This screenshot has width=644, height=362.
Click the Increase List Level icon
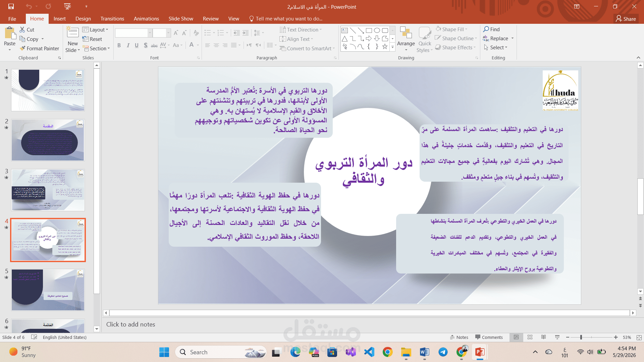coord(246,33)
